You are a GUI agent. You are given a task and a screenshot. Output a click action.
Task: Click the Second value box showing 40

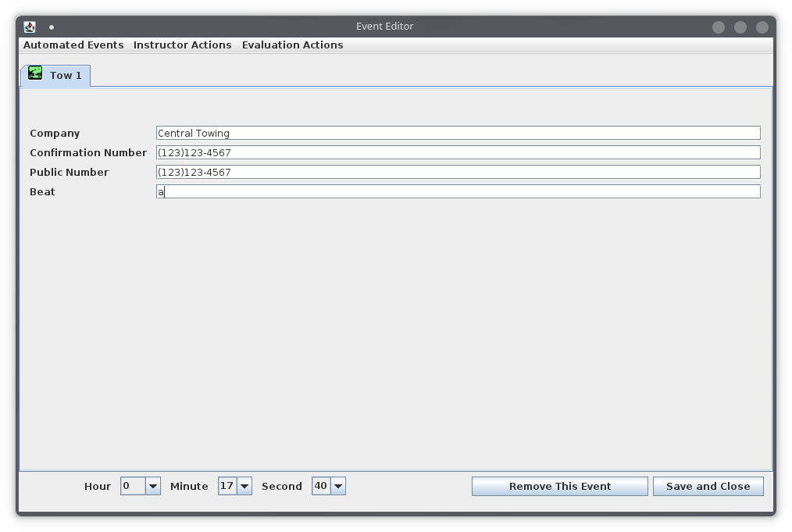[322, 486]
